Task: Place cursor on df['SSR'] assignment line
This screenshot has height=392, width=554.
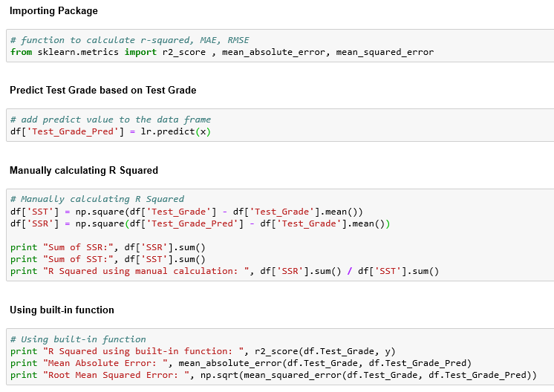Action: click(200, 223)
